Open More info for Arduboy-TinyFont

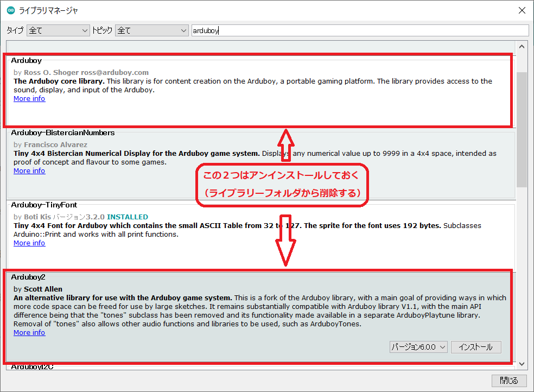29,243
